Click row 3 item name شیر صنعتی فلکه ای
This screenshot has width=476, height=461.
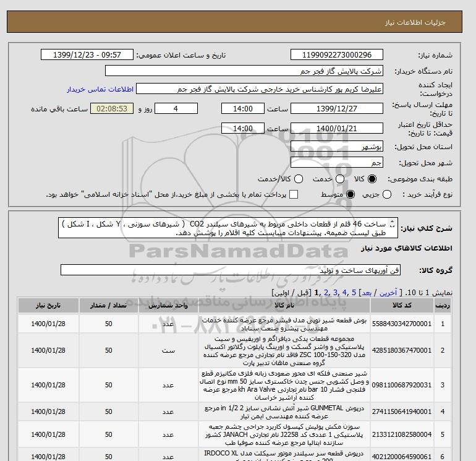point(284,386)
